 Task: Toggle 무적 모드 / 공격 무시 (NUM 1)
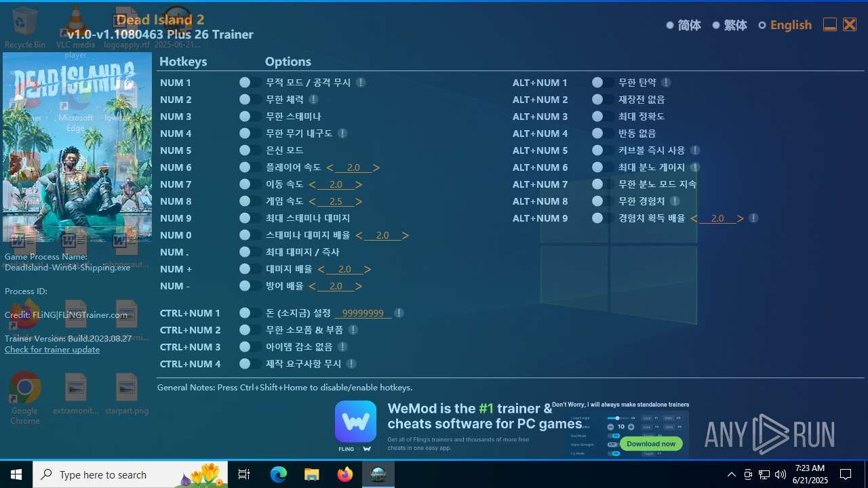click(250, 83)
